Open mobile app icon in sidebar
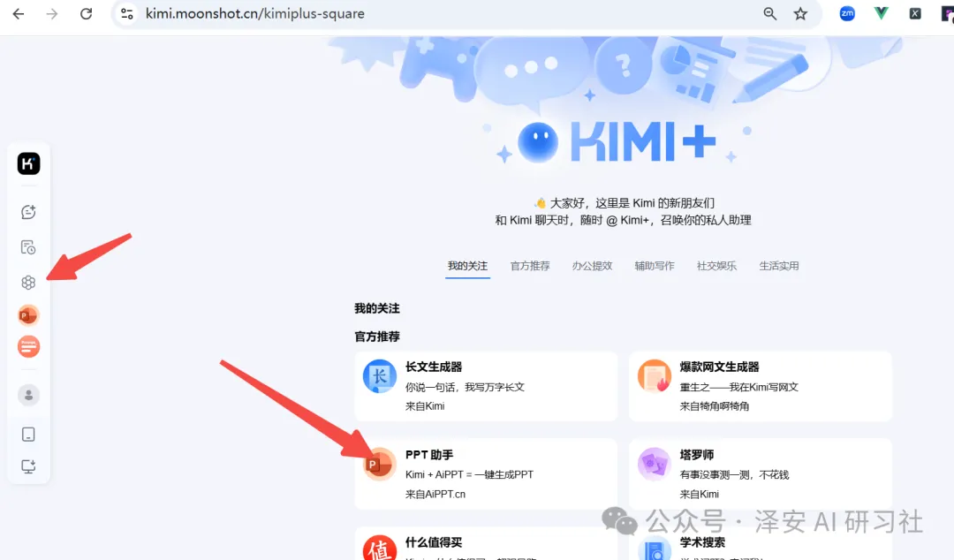 coord(28,434)
